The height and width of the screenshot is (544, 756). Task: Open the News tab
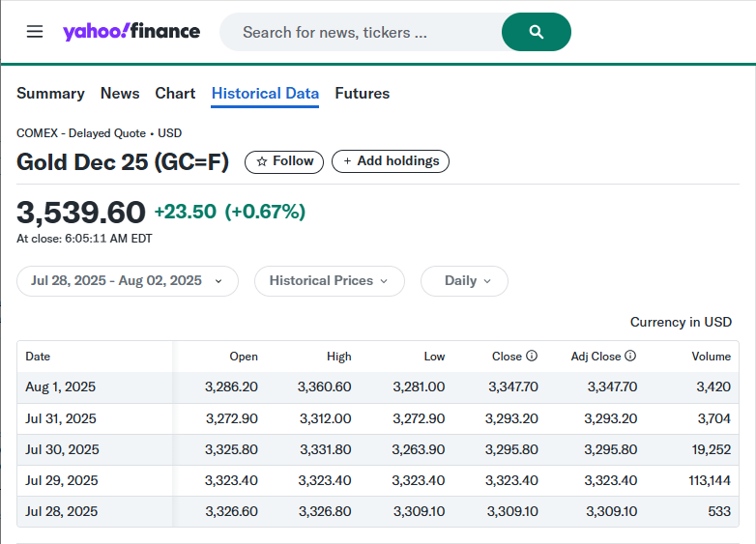[x=120, y=94]
